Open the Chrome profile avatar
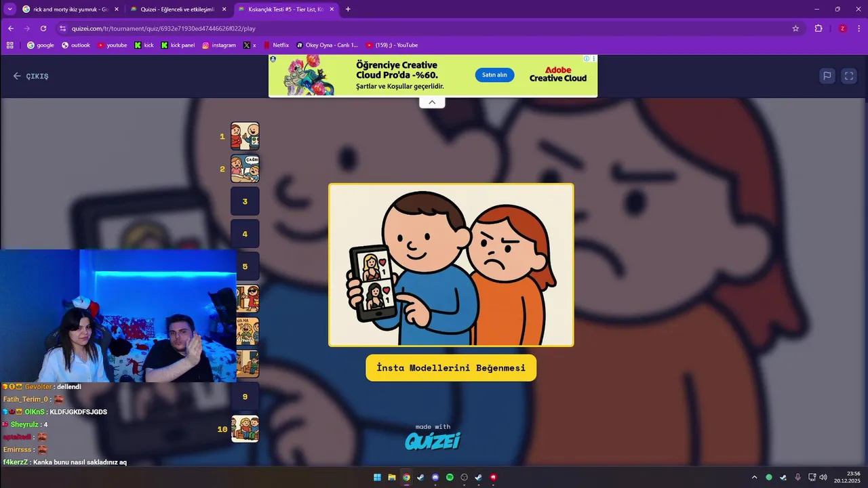Viewport: 868px width, 488px height. [x=842, y=28]
